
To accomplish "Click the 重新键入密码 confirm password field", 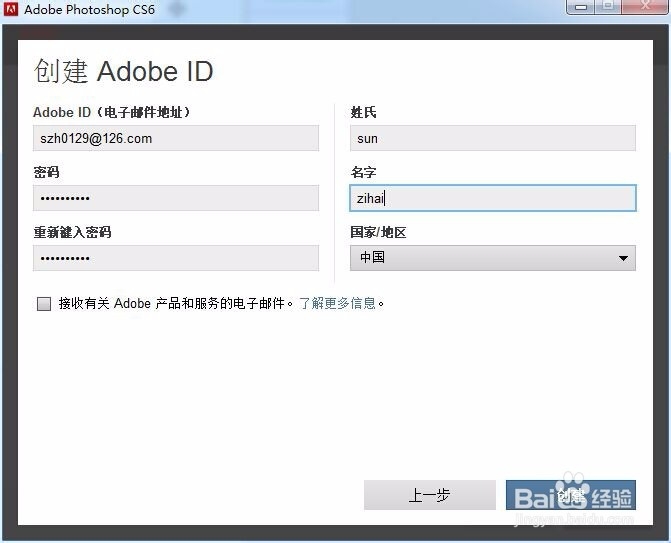I will (x=176, y=258).
